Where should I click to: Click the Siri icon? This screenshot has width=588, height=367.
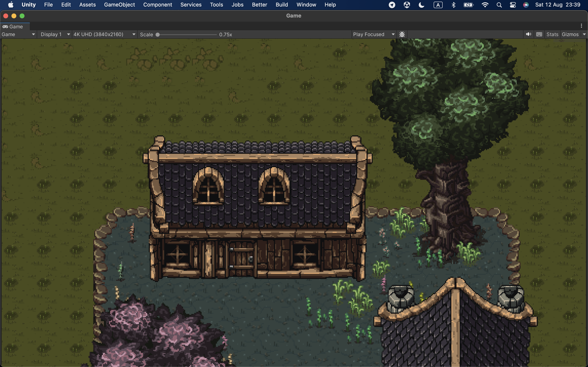click(x=526, y=5)
